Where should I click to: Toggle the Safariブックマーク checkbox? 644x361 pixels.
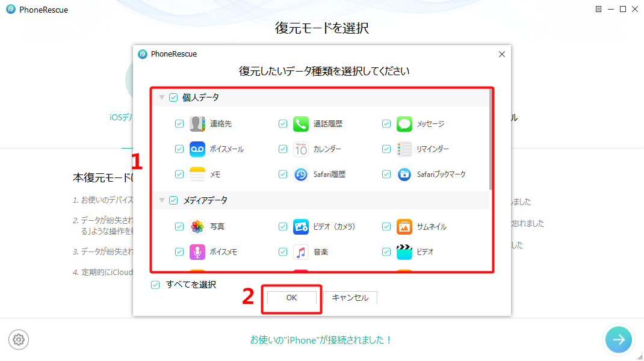click(x=386, y=174)
